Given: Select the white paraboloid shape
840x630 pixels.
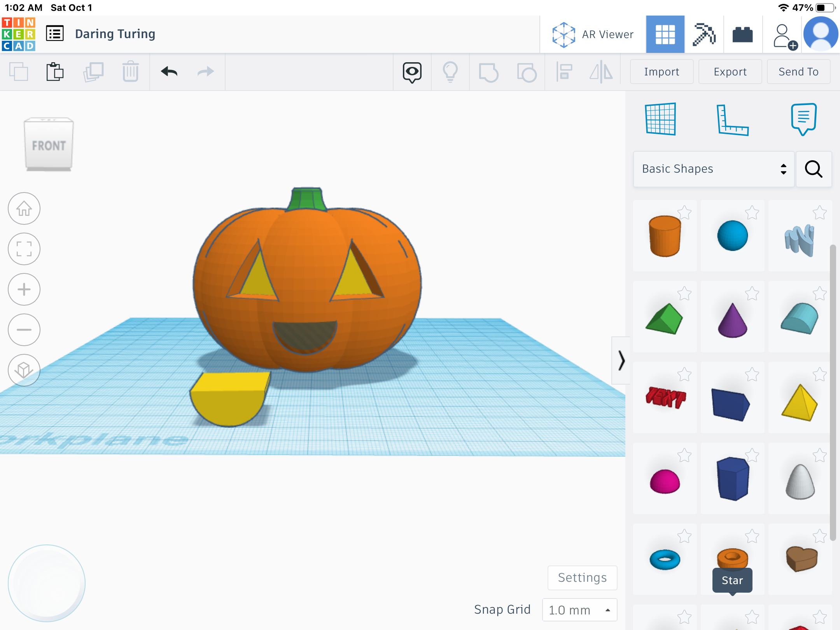Looking at the screenshot, I should click(x=800, y=478).
